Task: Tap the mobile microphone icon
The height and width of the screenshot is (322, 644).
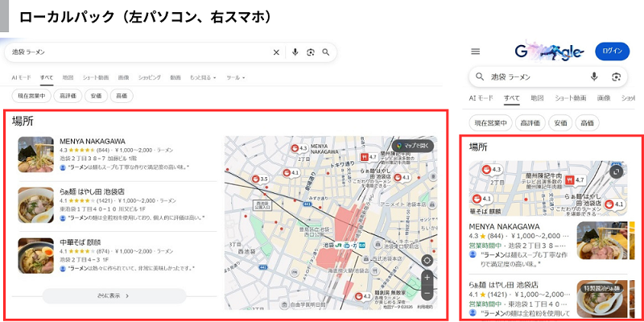Action: point(594,76)
